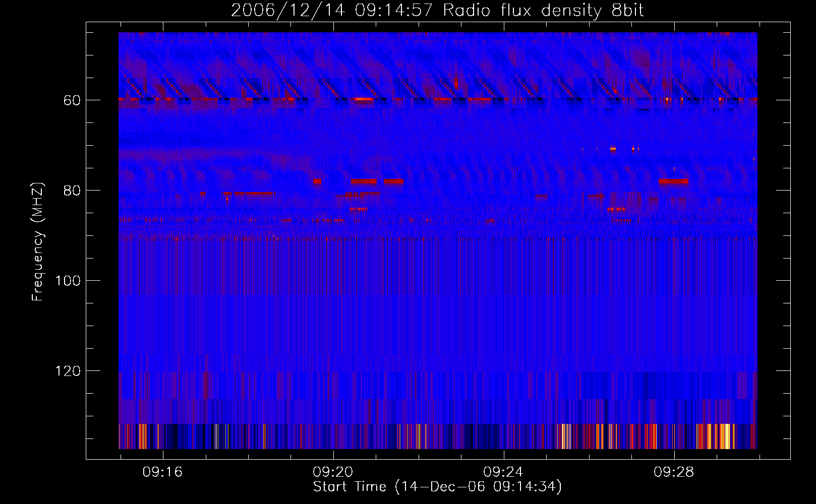Click the 09:20 time tick label
The image size is (816, 504).
pyautogui.click(x=333, y=472)
